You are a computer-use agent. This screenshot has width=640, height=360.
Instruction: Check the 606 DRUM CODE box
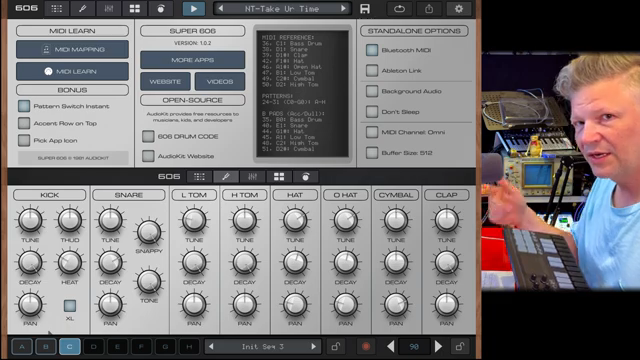point(148,136)
